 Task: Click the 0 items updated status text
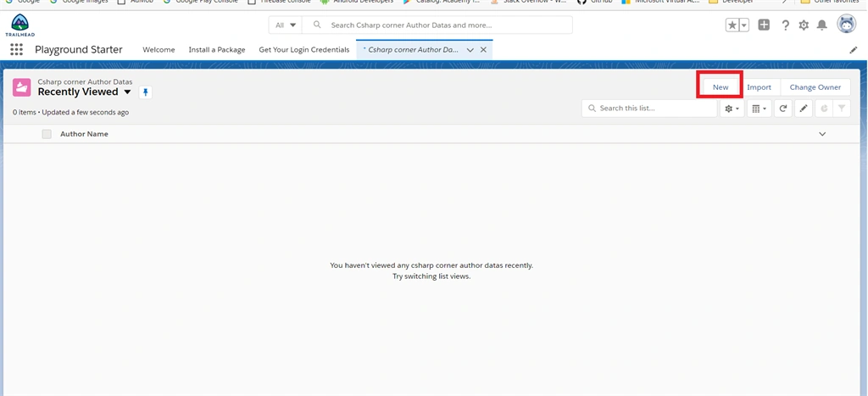(71, 113)
